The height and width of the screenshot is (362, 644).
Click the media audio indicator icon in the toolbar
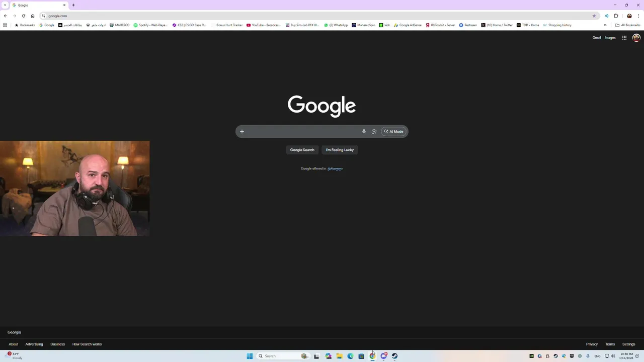606,16
